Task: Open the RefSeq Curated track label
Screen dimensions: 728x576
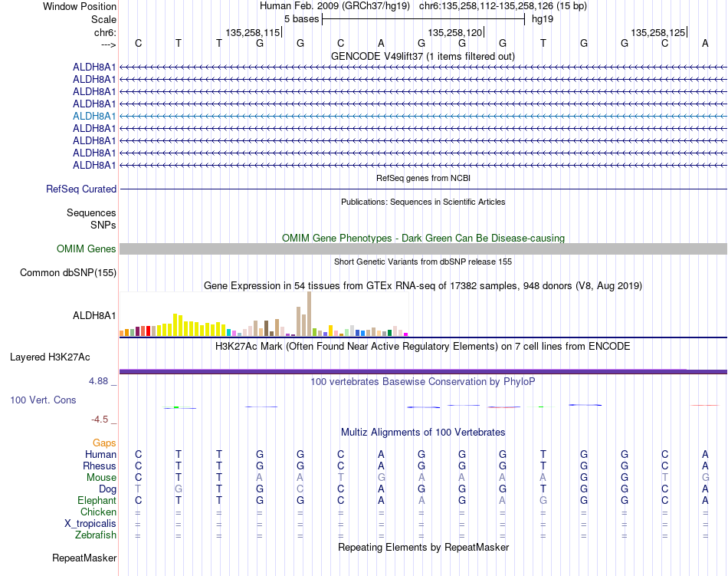Action: (x=81, y=189)
